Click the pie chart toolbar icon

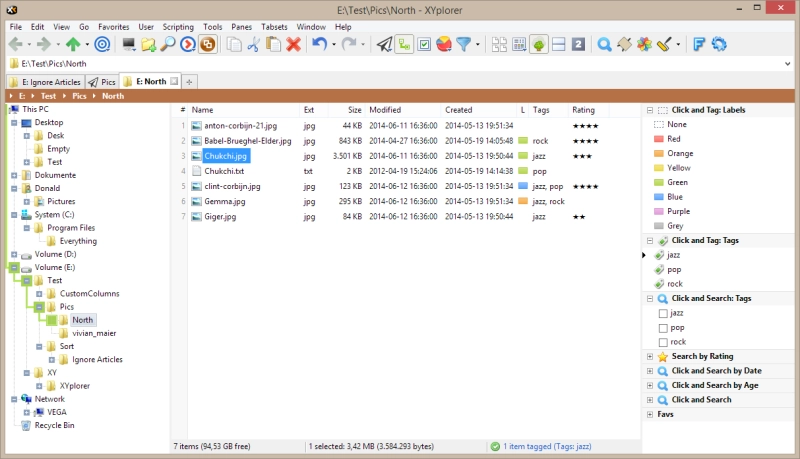(444, 44)
